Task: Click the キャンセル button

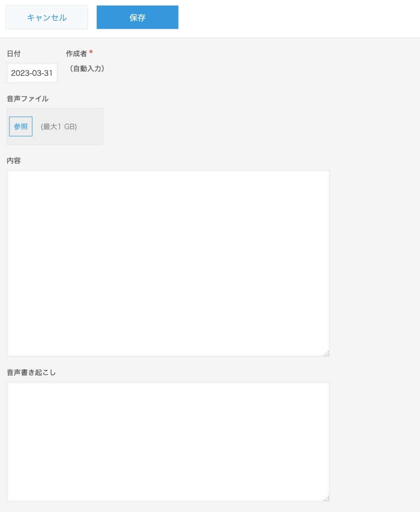Action: 46,17
